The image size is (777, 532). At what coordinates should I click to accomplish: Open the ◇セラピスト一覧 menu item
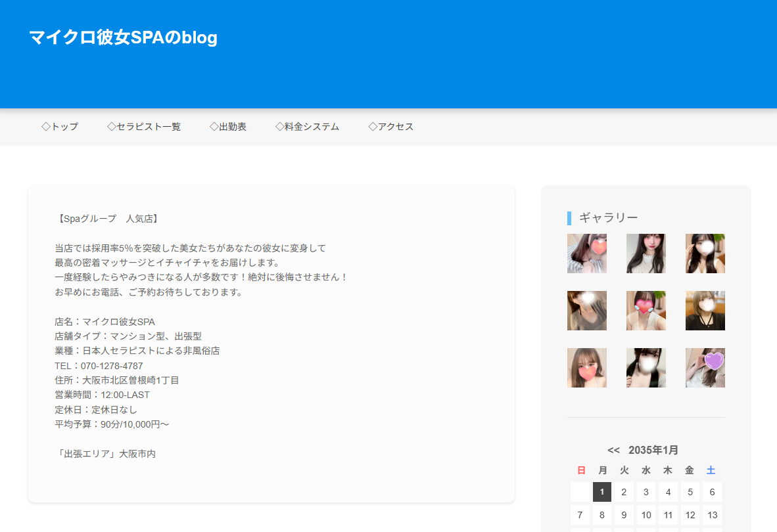[144, 127]
